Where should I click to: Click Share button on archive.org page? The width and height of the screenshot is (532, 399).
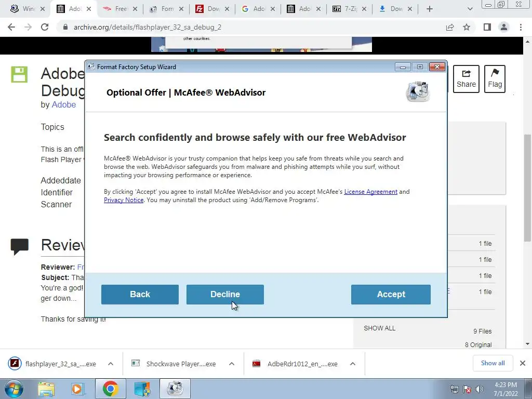tap(466, 79)
